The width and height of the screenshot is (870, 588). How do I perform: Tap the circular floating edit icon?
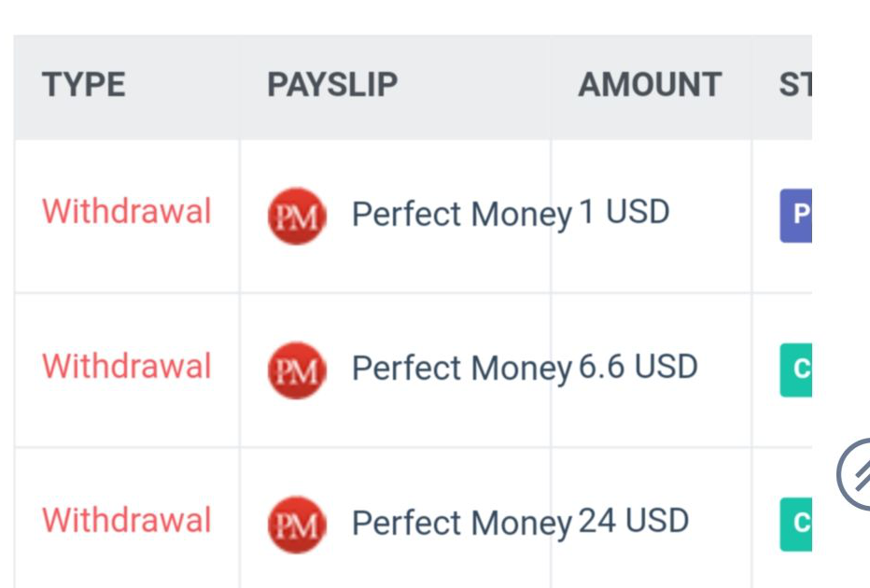coord(856,476)
